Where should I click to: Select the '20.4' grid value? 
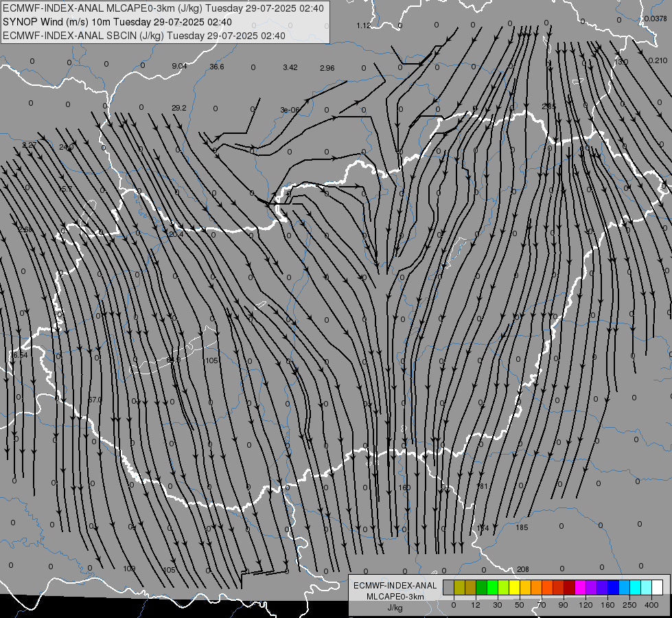pos(176,234)
